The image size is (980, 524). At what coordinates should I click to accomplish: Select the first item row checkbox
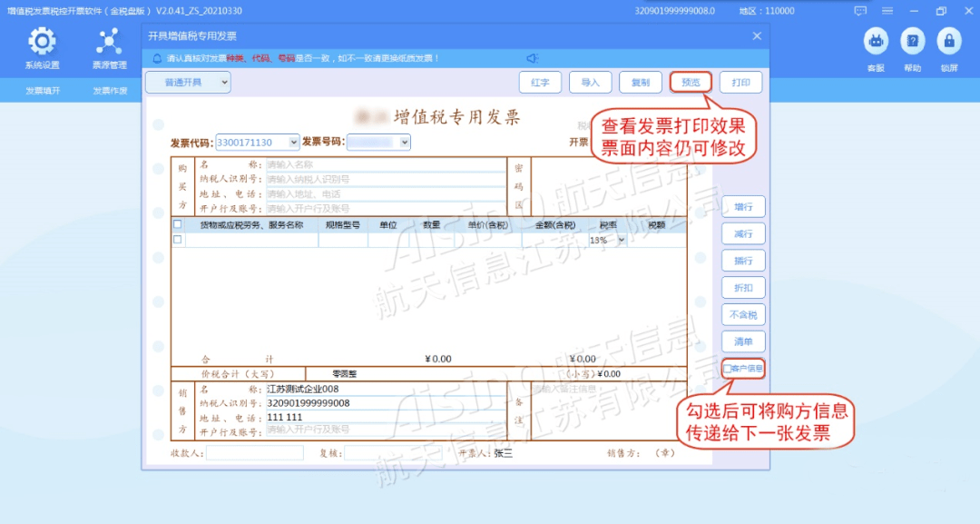pyautogui.click(x=178, y=240)
